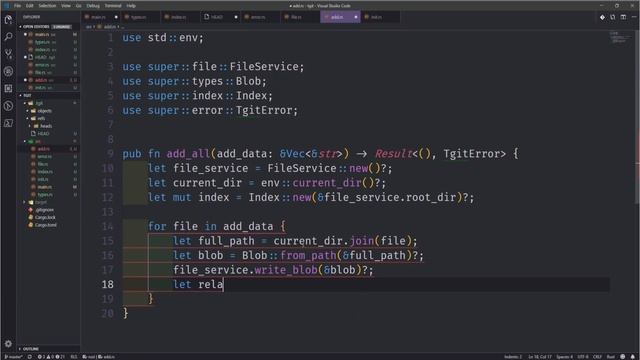Open the File menu

(x=17, y=6)
